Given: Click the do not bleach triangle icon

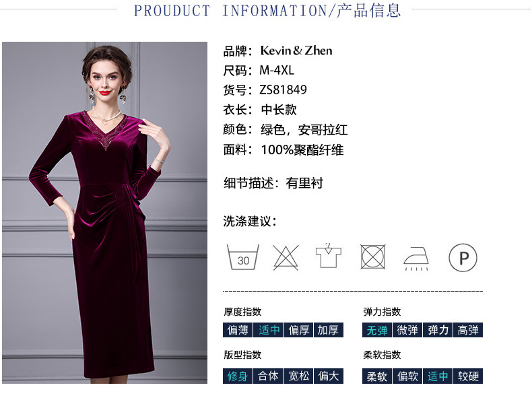Looking at the screenshot, I should [x=286, y=257].
